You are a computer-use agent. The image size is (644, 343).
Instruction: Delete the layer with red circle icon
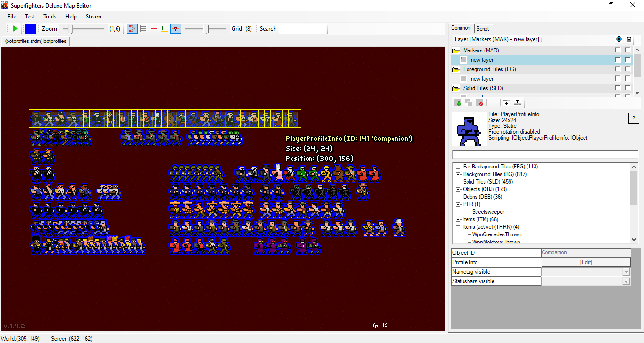tap(480, 102)
